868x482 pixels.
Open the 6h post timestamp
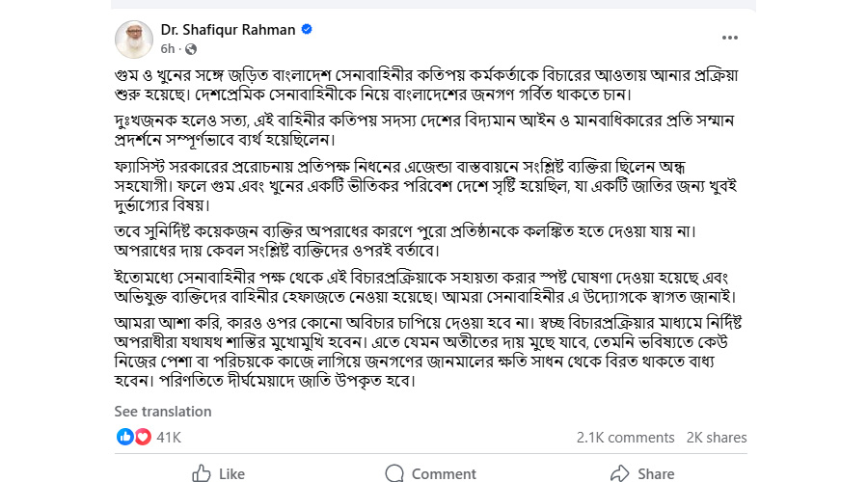tap(168, 48)
